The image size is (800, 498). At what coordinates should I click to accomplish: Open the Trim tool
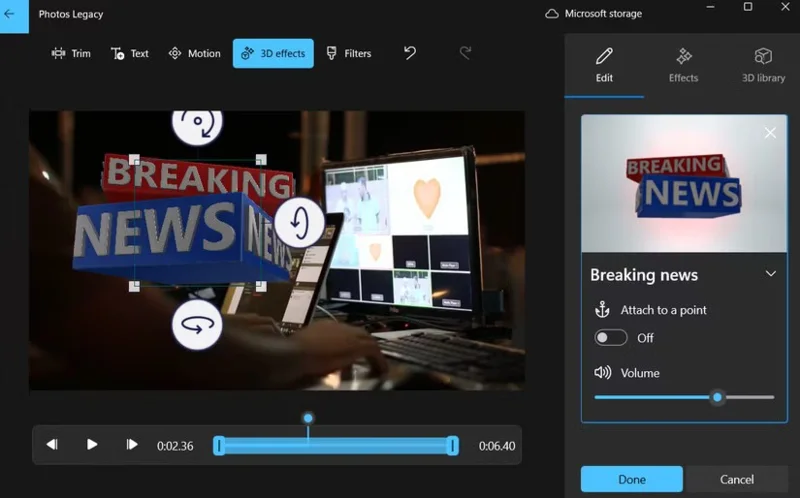[x=71, y=54]
